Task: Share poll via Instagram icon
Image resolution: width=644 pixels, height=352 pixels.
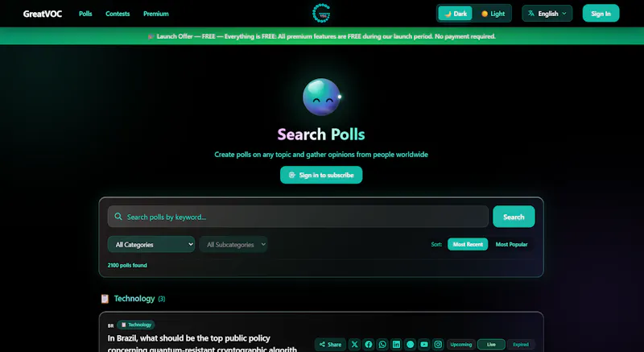Action: (x=438, y=344)
